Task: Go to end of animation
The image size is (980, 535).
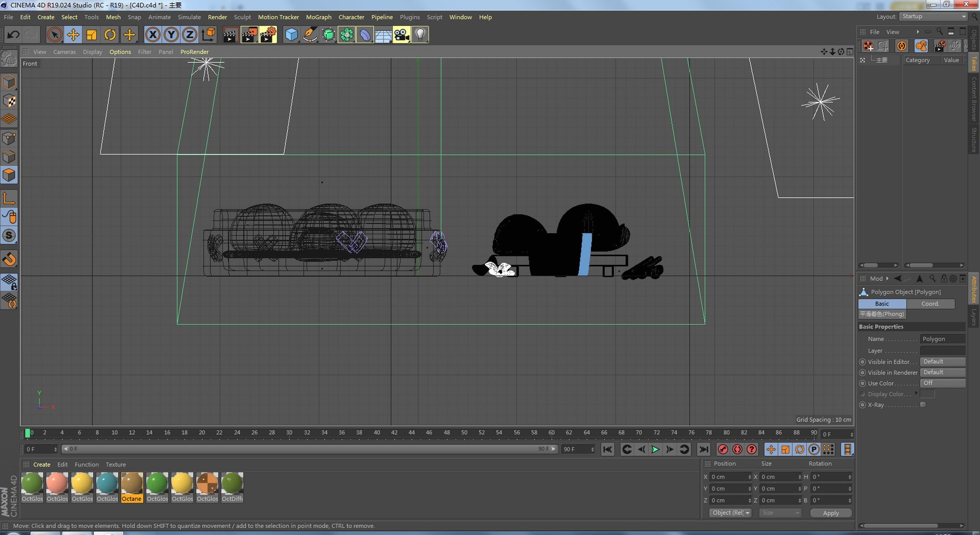Action: (x=703, y=449)
